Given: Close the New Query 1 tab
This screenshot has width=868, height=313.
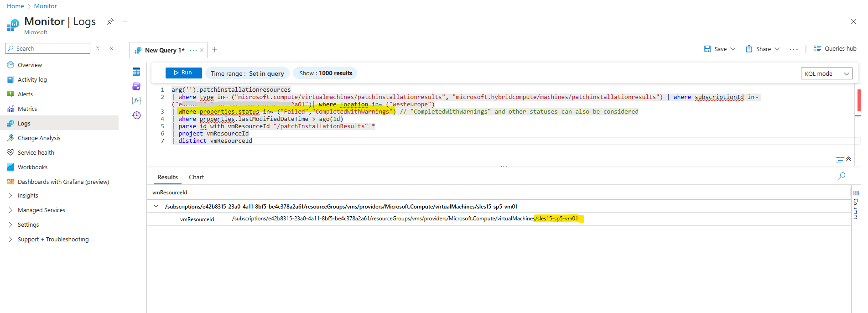Looking at the screenshot, I should [x=202, y=50].
